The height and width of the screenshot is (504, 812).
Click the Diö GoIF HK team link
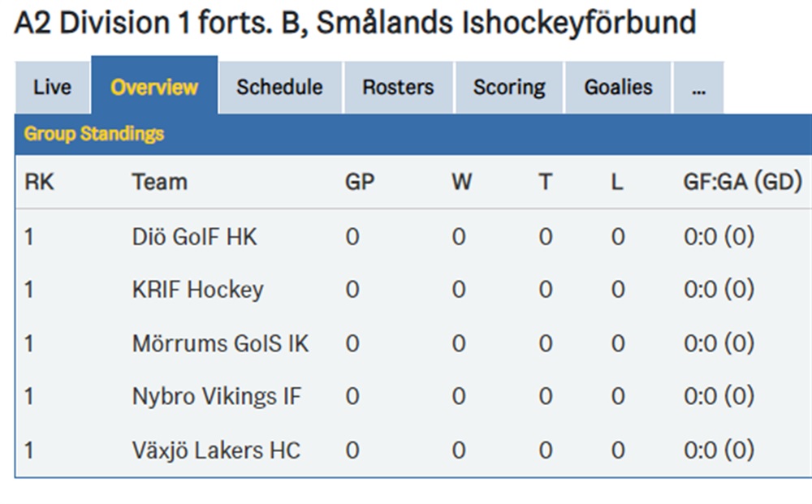pyautogui.click(x=194, y=237)
